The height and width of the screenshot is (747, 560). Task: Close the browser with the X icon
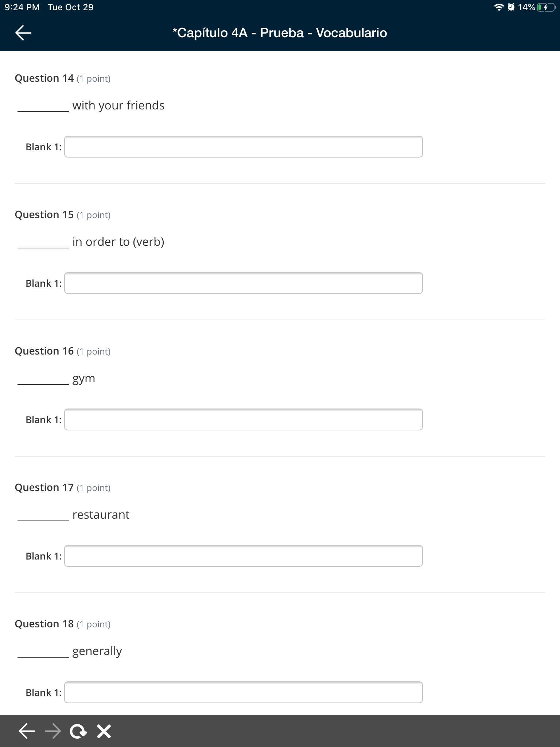point(104,731)
